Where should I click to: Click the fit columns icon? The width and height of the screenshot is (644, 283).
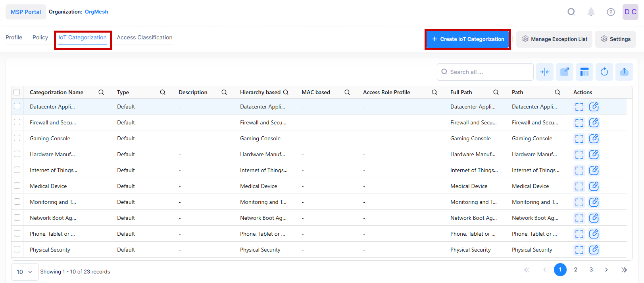(x=545, y=72)
